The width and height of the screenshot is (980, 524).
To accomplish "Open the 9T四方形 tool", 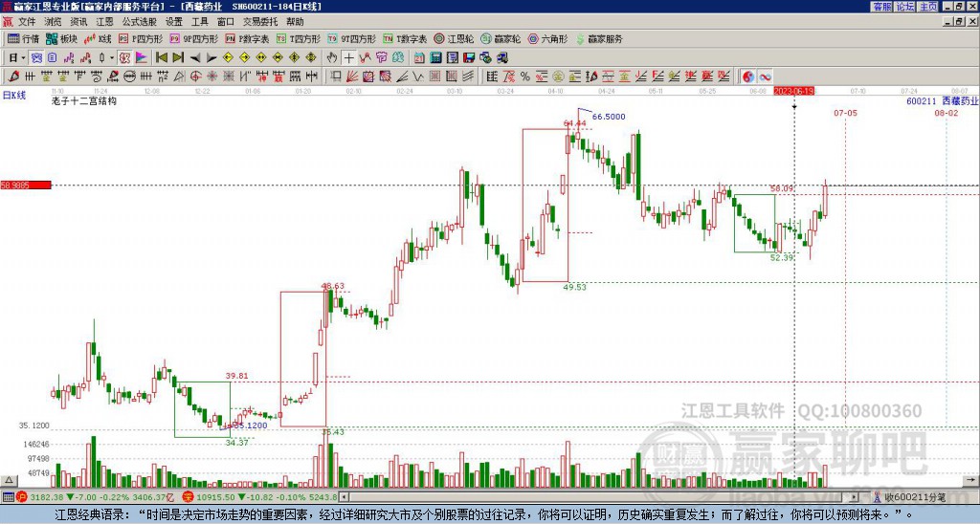I will click(351, 38).
